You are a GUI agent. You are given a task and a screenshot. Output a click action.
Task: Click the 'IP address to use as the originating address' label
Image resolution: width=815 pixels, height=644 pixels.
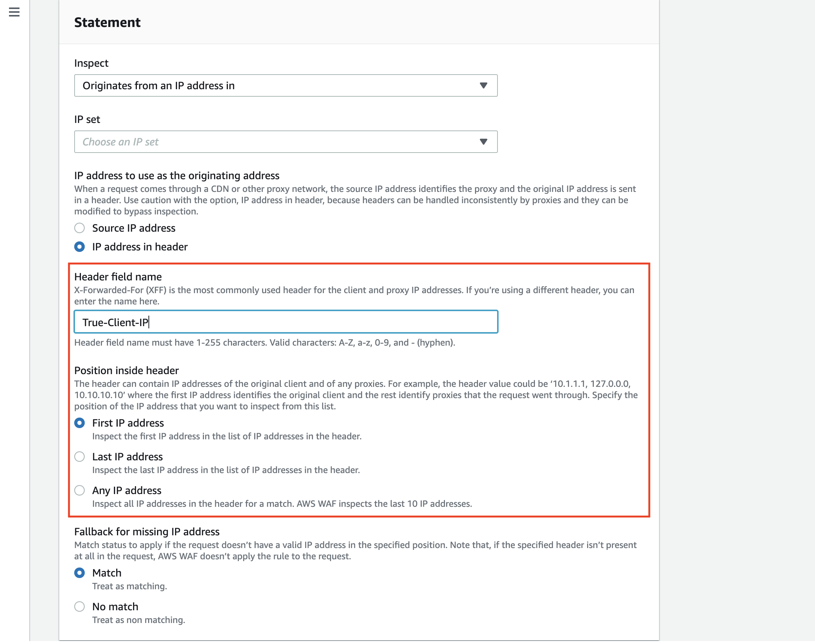177,176
